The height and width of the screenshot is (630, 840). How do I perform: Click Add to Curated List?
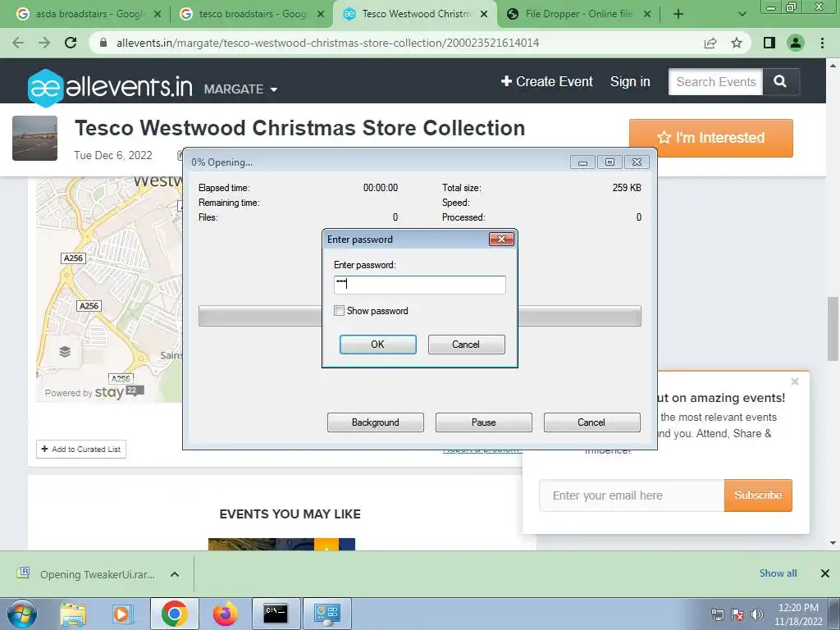(81, 449)
